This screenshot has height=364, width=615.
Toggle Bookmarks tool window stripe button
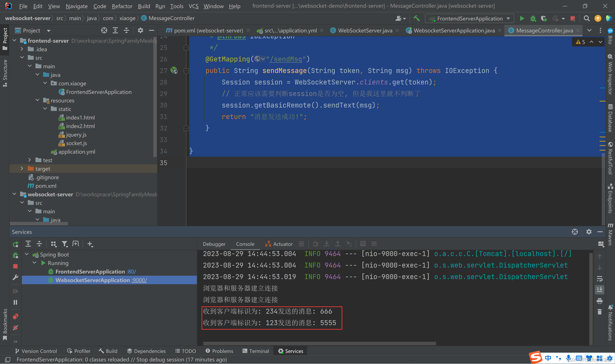click(x=5, y=325)
